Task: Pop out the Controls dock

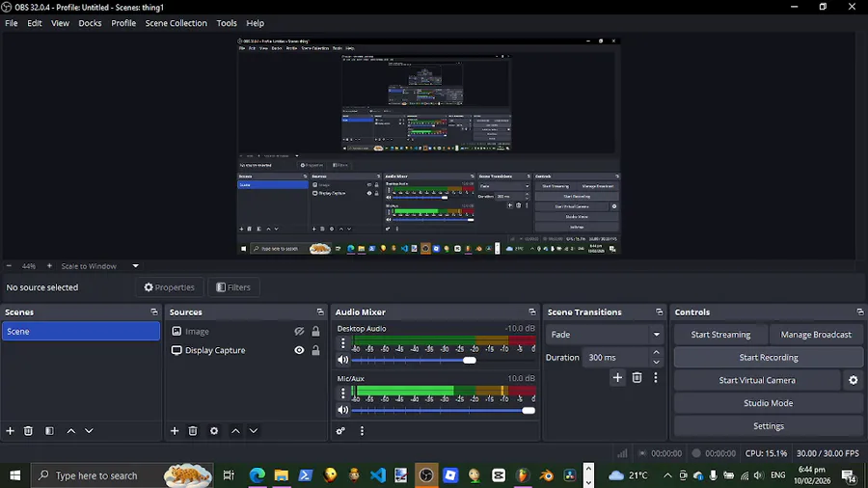Action: pos(859,312)
